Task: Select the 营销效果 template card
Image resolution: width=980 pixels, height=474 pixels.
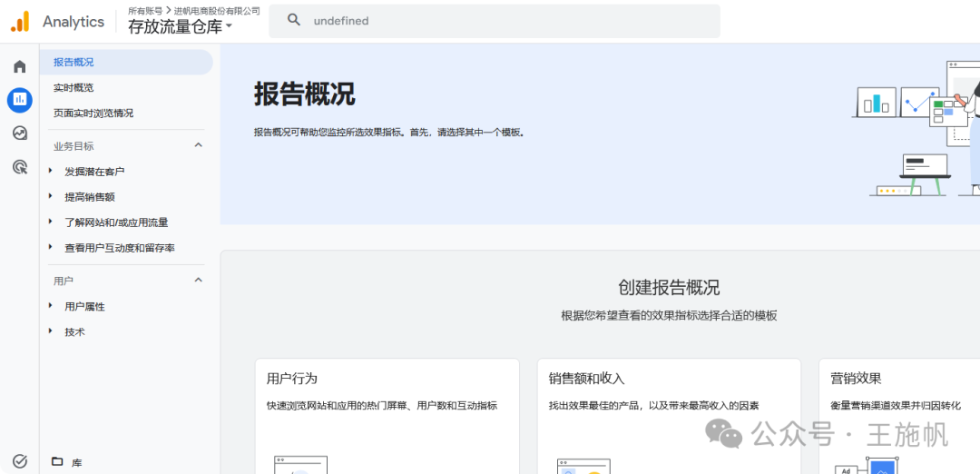Action: pos(899,416)
